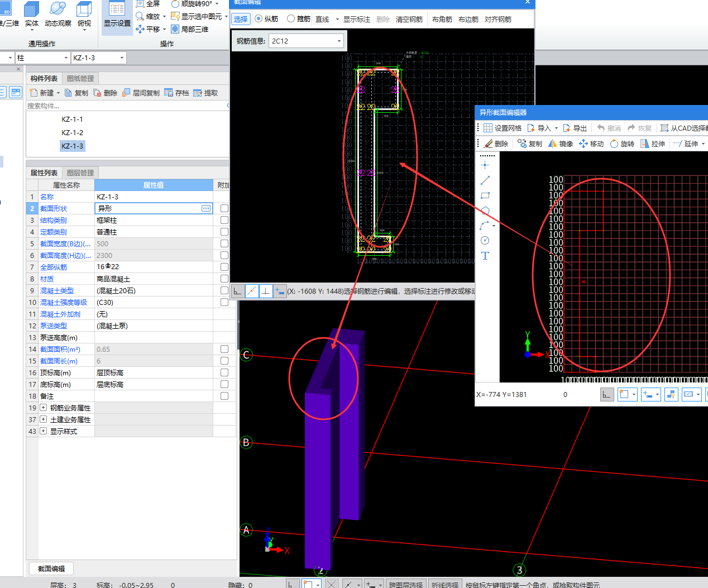Open the 柱 component type dropdown
The image size is (708, 588).
pyautogui.click(x=66, y=58)
